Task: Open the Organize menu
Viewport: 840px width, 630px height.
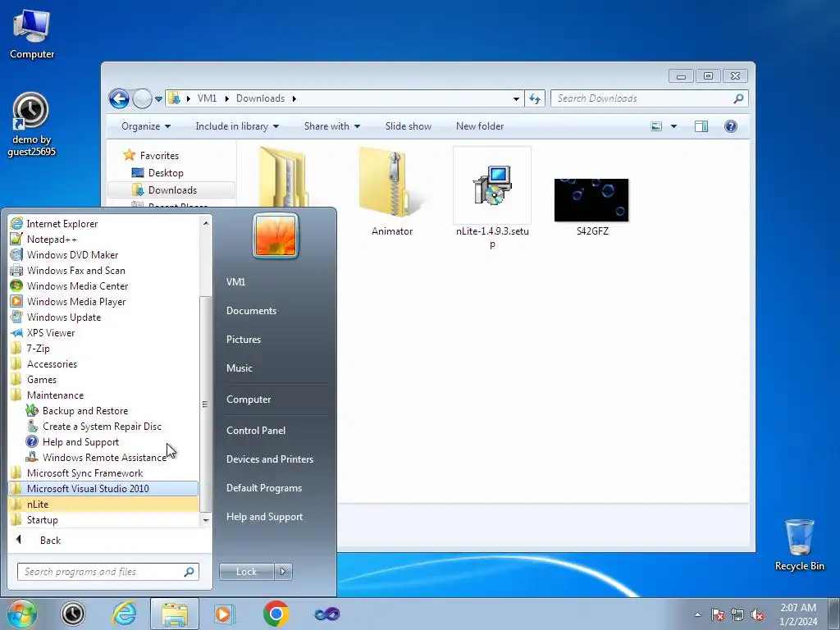Action: point(146,126)
